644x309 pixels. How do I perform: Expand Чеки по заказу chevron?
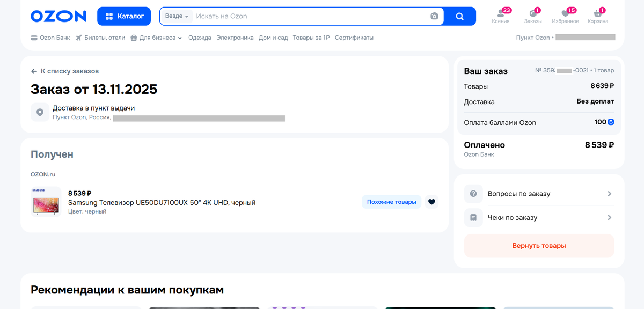tap(610, 218)
